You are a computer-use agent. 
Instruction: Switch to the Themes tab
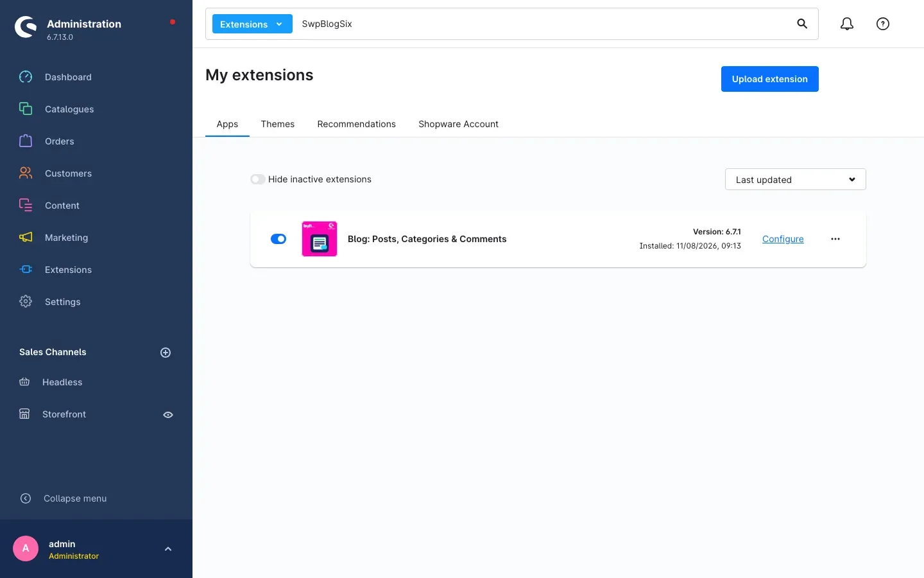[x=278, y=124]
